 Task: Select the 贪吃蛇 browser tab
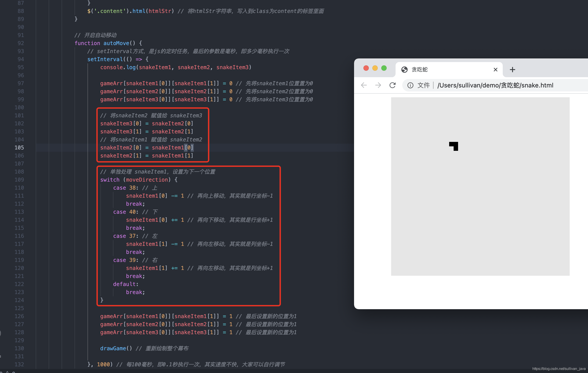(x=449, y=70)
